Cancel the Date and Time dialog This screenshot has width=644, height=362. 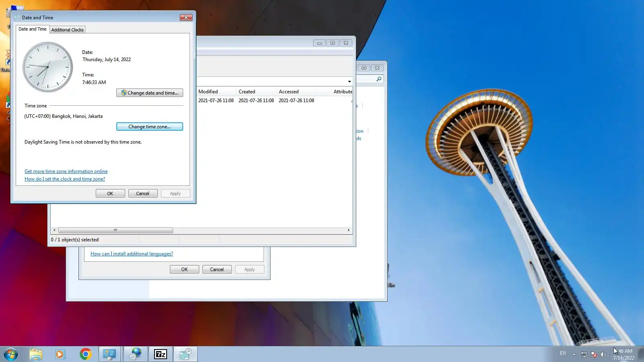click(x=143, y=193)
